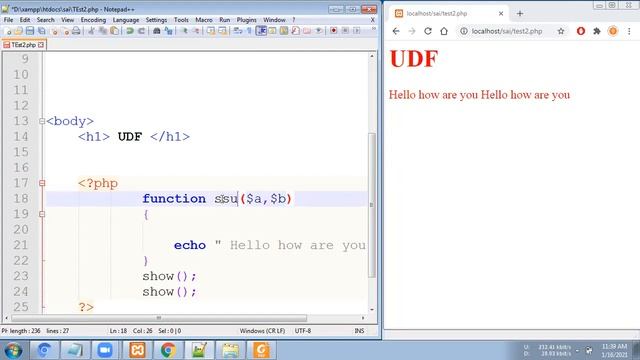
Task: Collapse the body fold marker at line 13
Action: tap(42, 121)
